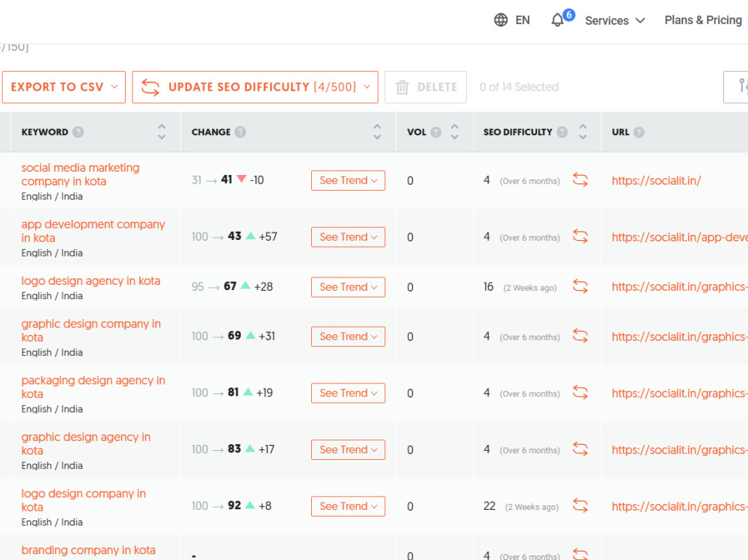Open URL link for graphic design company row
748x560 pixels.
pos(680,336)
